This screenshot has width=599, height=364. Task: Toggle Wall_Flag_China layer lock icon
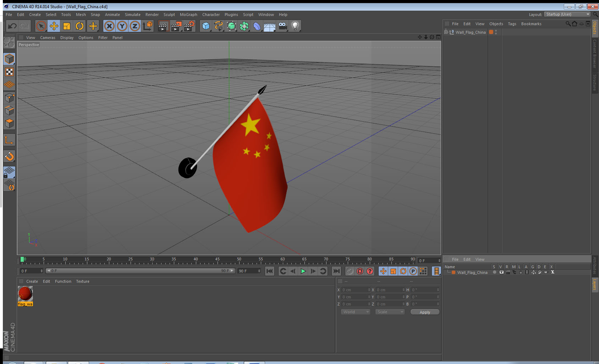coord(521,272)
